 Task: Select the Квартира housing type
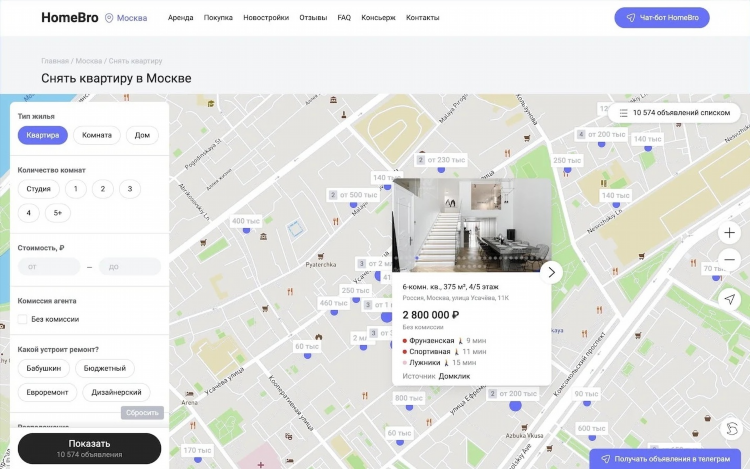43,135
